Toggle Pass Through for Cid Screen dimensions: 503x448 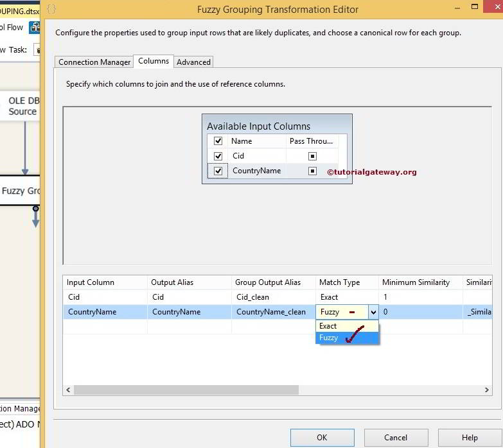coord(312,156)
